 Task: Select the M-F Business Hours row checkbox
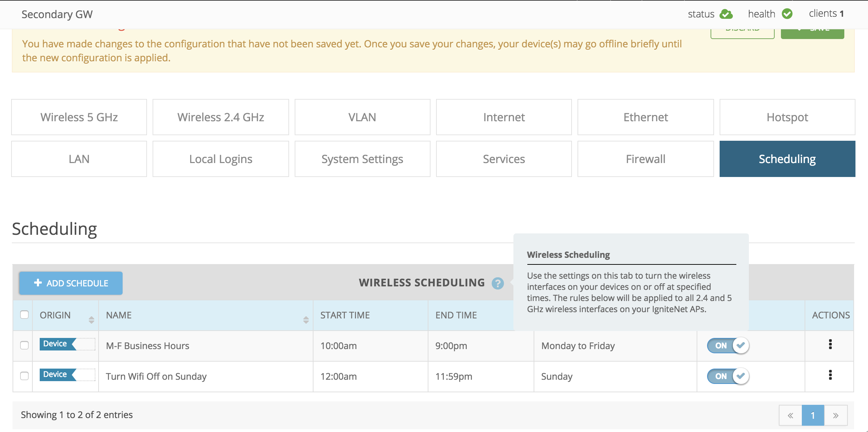(x=24, y=346)
